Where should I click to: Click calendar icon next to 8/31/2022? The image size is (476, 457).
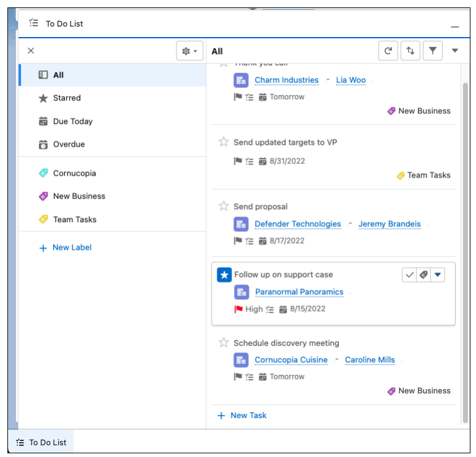pos(262,162)
